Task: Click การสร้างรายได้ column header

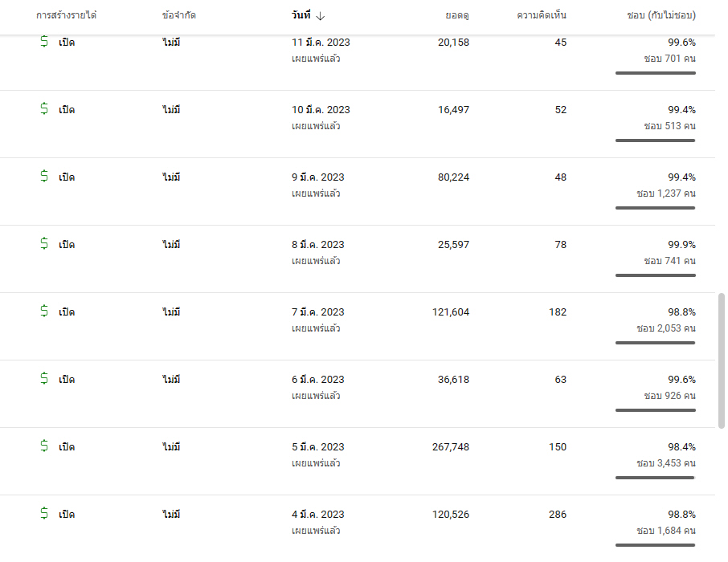Action: pos(66,14)
